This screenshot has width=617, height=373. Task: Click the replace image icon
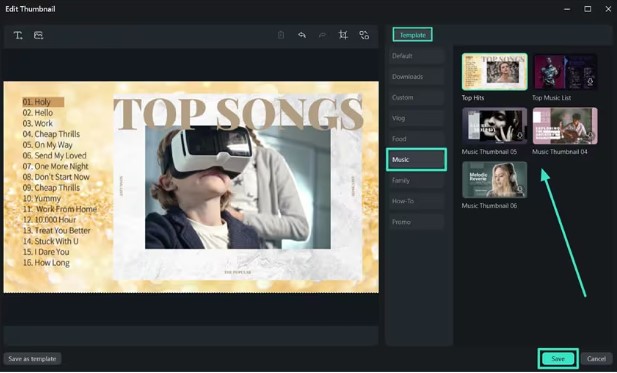[x=364, y=35]
